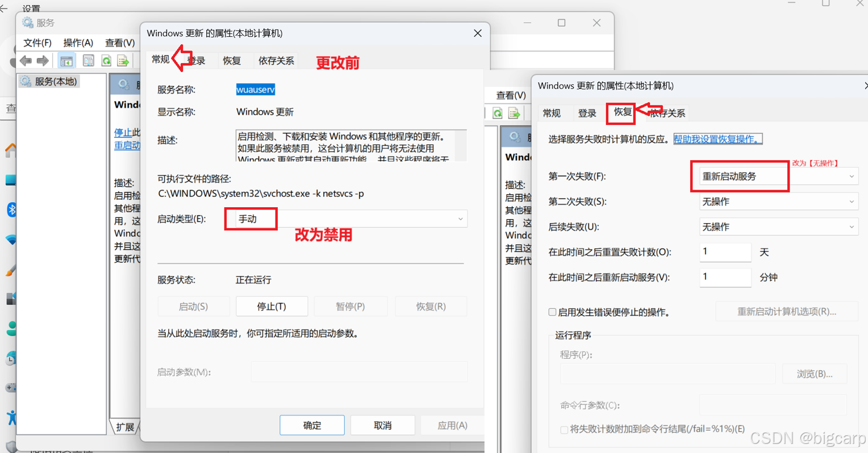Click the 正在运行 service status text

pyautogui.click(x=253, y=280)
